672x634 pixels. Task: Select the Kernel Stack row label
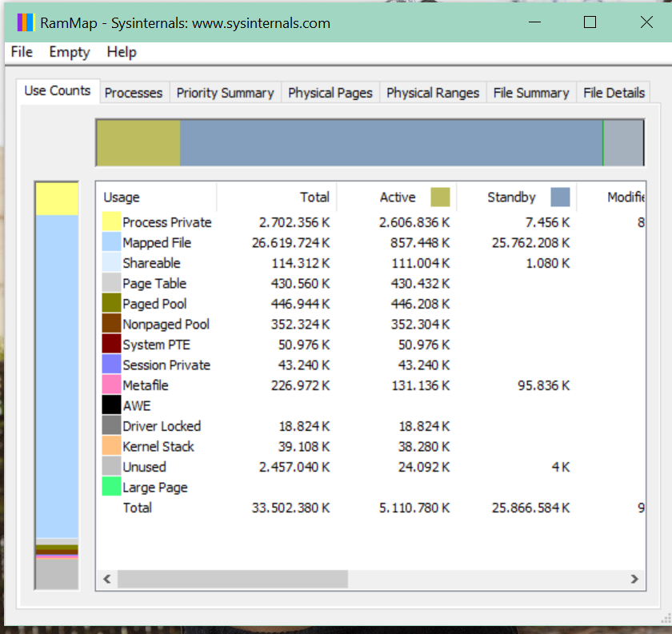coord(158,447)
